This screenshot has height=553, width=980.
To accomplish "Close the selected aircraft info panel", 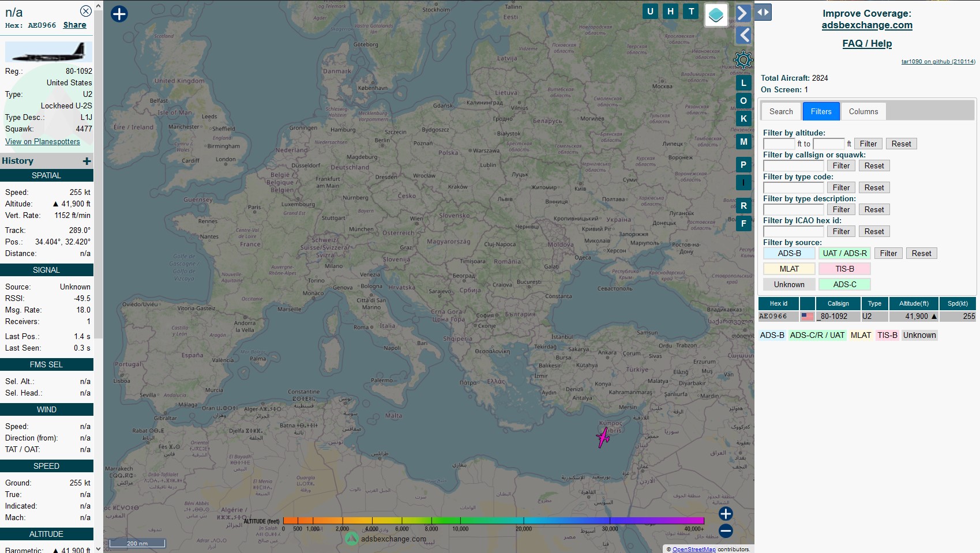I will point(85,11).
